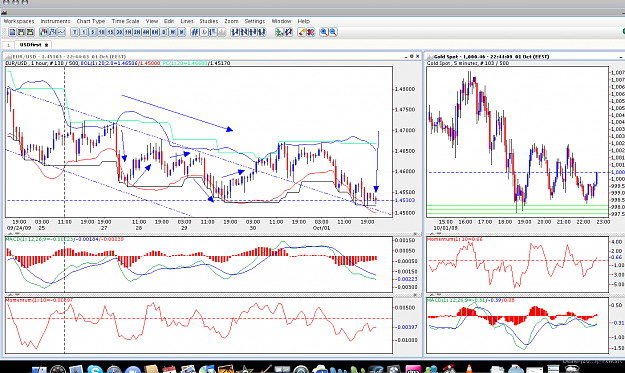The height and width of the screenshot is (373, 625).
Task: Open the View menu
Action: [151, 21]
